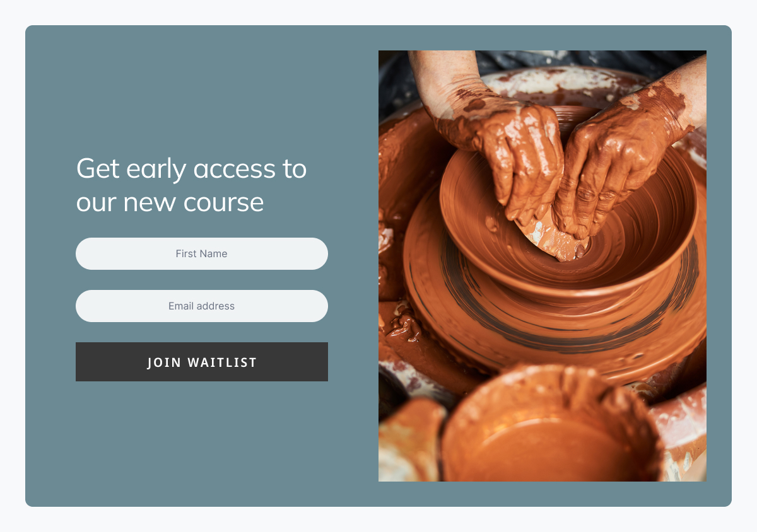Viewport: 757px width, 532px height.
Task: Click the words 'our new course'
Action: click(170, 202)
